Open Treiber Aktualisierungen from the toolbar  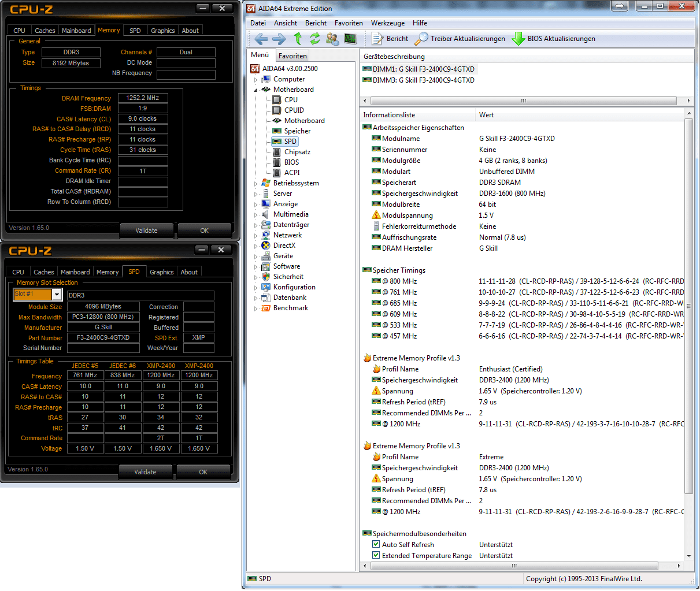click(x=461, y=39)
